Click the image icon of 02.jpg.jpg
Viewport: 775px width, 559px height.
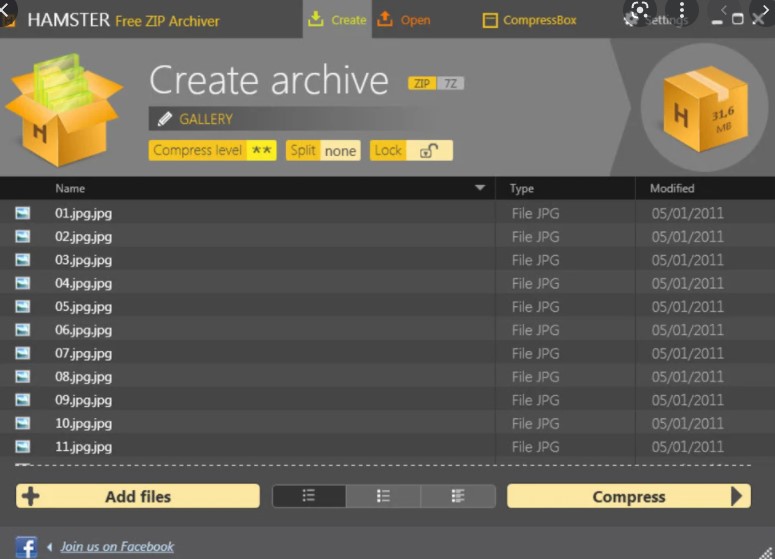(x=22, y=236)
